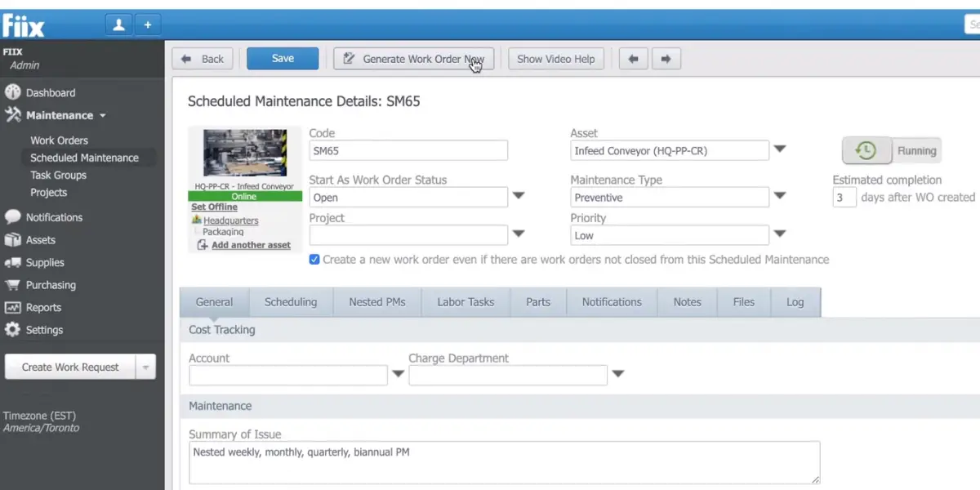Go to next record with right arrow

666,59
